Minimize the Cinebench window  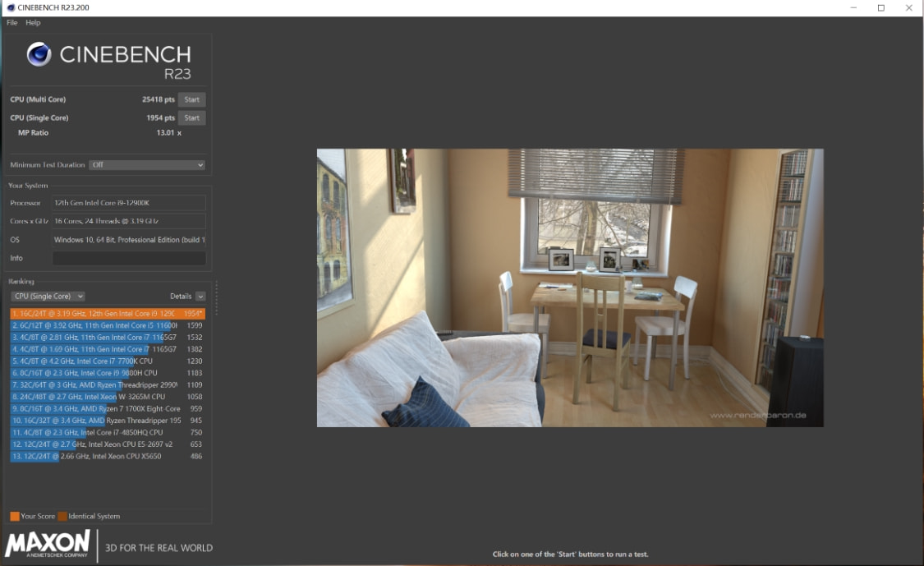(x=853, y=7)
